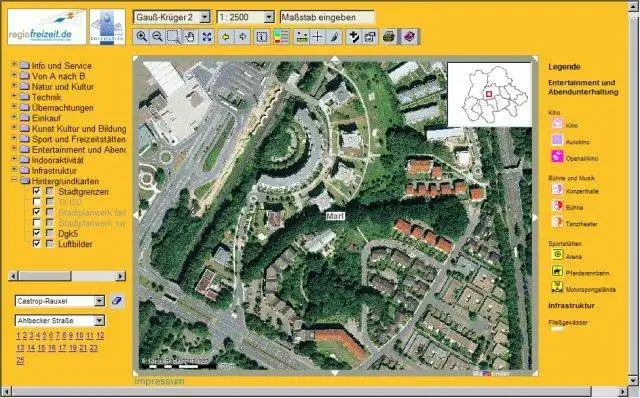
Task: Click house number link 25
Action: point(20,360)
